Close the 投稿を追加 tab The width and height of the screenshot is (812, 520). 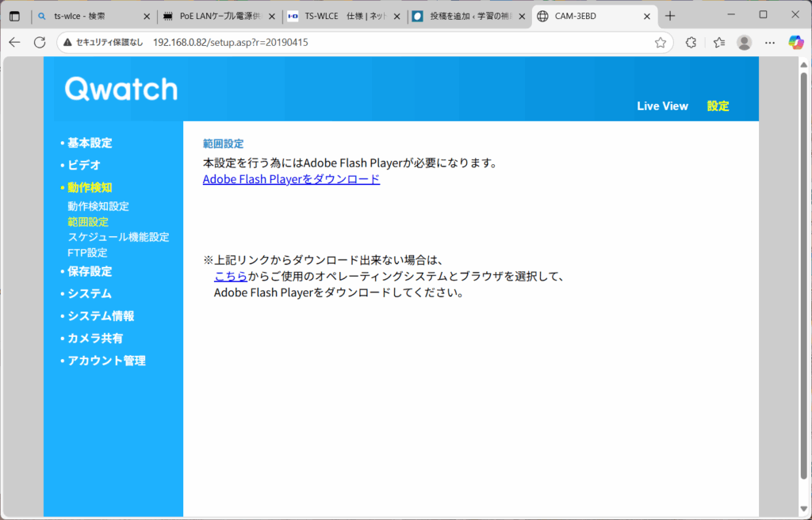(523, 17)
